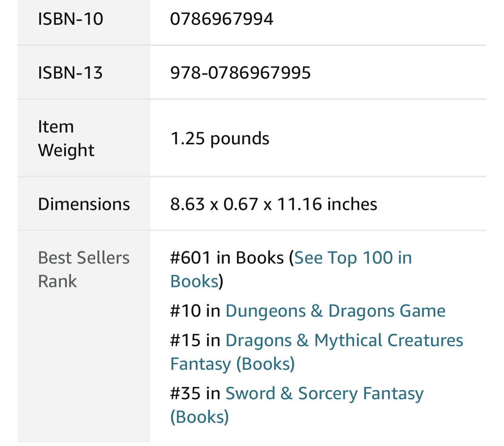Click the #601 rank number

click(191, 258)
